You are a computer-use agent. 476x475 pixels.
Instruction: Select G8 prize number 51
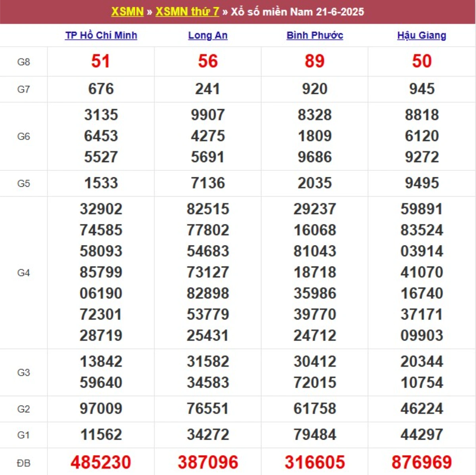pyautogui.click(x=101, y=61)
